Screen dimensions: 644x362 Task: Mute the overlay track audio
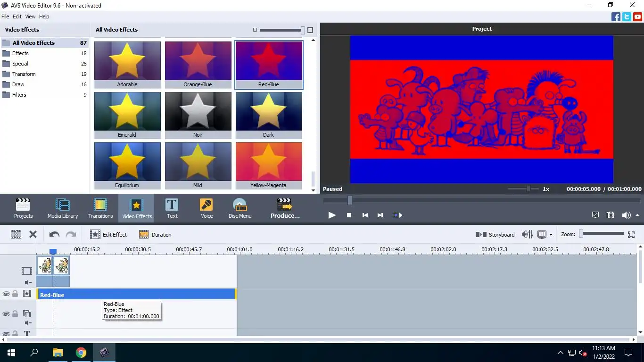click(x=28, y=323)
